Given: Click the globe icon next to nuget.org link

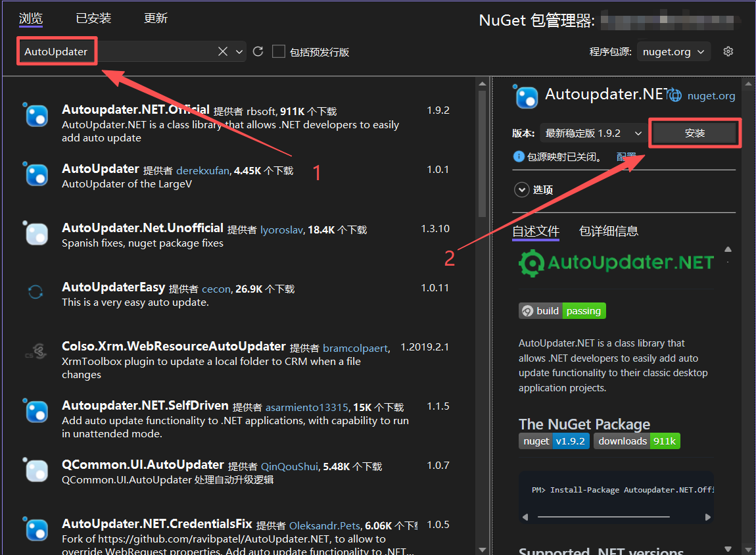Looking at the screenshot, I should click(x=675, y=95).
